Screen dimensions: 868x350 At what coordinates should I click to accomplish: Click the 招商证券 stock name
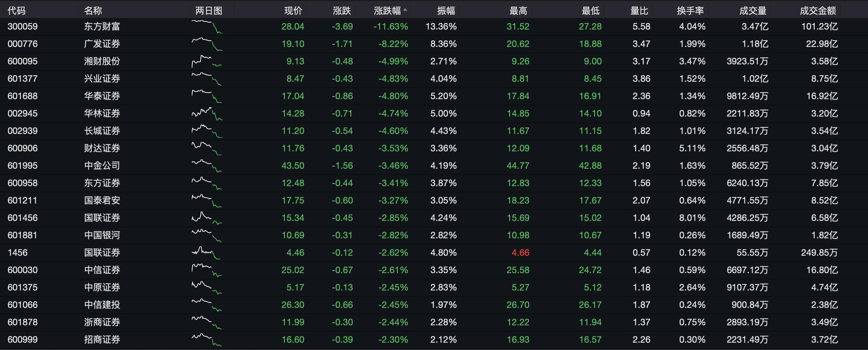[x=102, y=340]
